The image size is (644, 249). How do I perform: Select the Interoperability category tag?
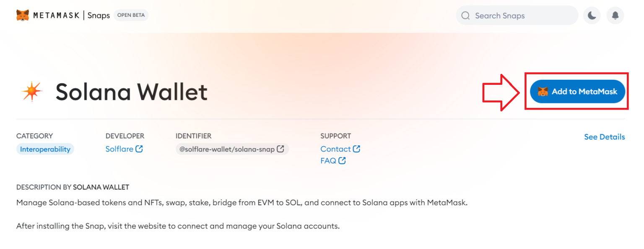coord(45,149)
